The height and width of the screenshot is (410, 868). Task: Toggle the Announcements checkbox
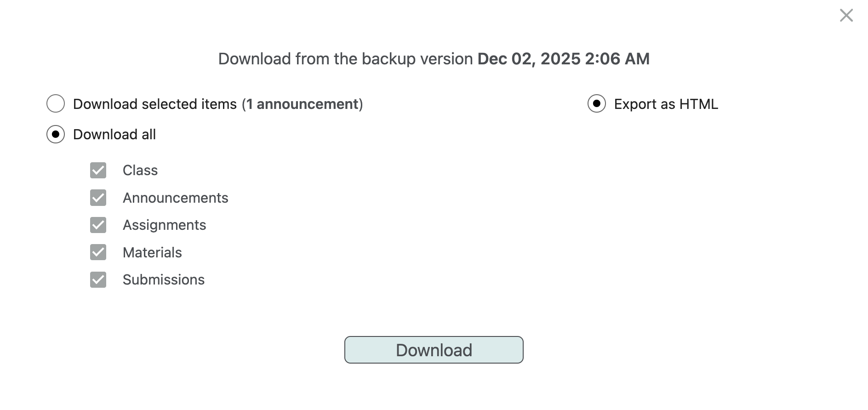98,198
